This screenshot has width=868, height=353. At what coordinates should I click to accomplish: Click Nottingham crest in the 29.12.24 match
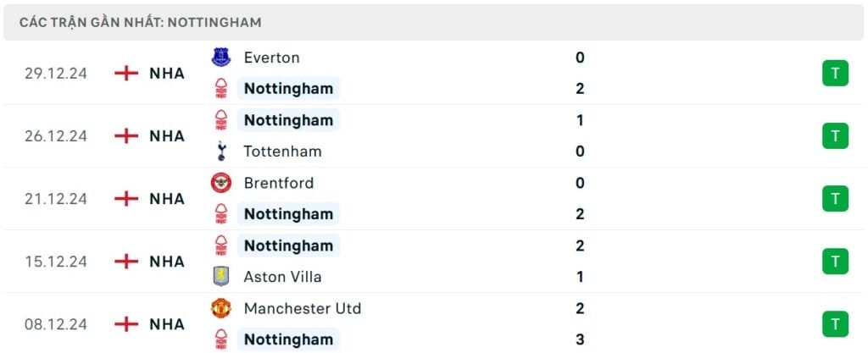click(220, 89)
